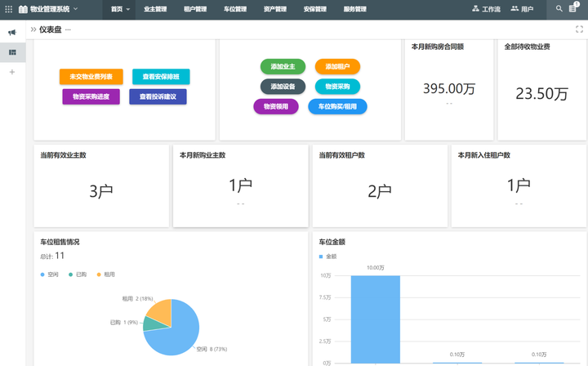Click the 物资采购进度 button
The height and width of the screenshot is (366, 588).
pos(91,96)
